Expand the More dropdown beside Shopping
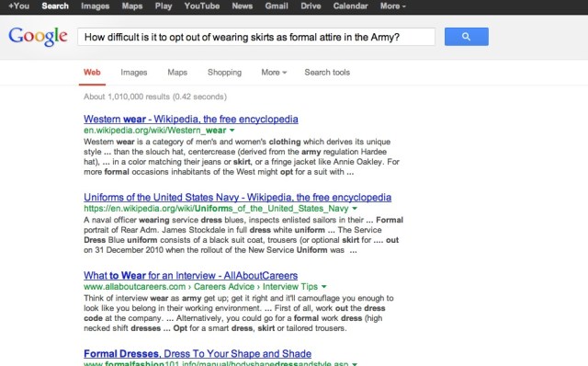This screenshot has height=366, width=588. point(274,72)
